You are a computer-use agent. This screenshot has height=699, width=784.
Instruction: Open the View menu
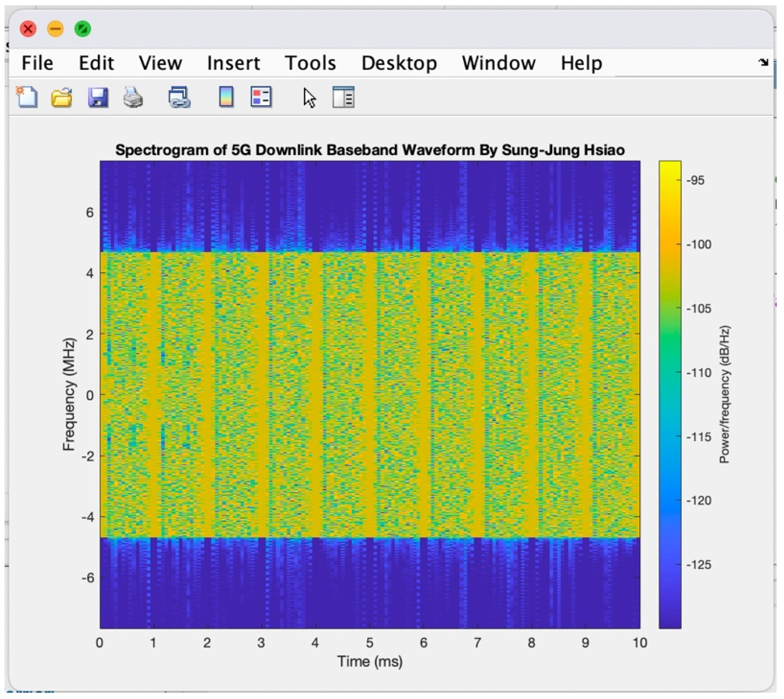click(x=160, y=63)
